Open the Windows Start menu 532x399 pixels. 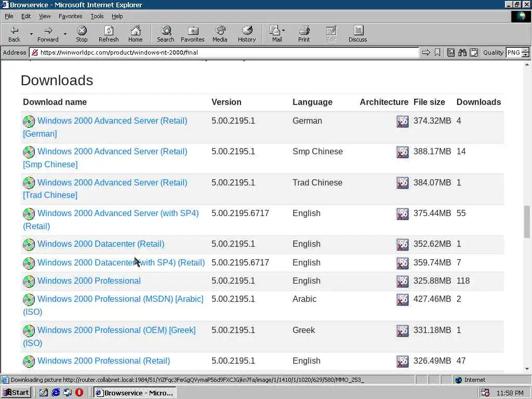(16, 393)
